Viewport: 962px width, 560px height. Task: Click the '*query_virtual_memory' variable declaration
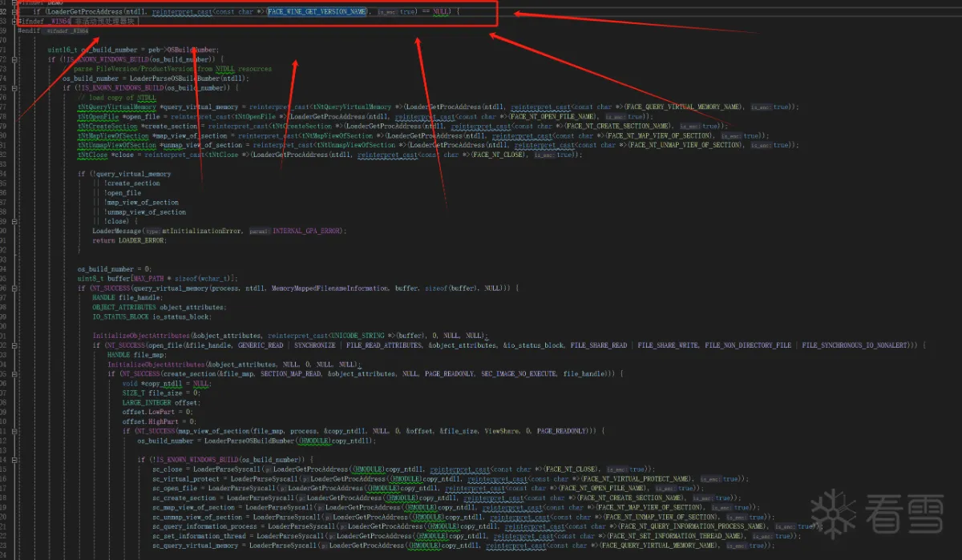(199, 107)
